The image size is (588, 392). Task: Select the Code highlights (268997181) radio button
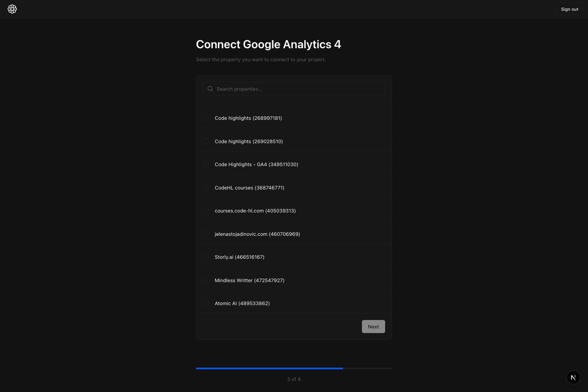(206, 118)
